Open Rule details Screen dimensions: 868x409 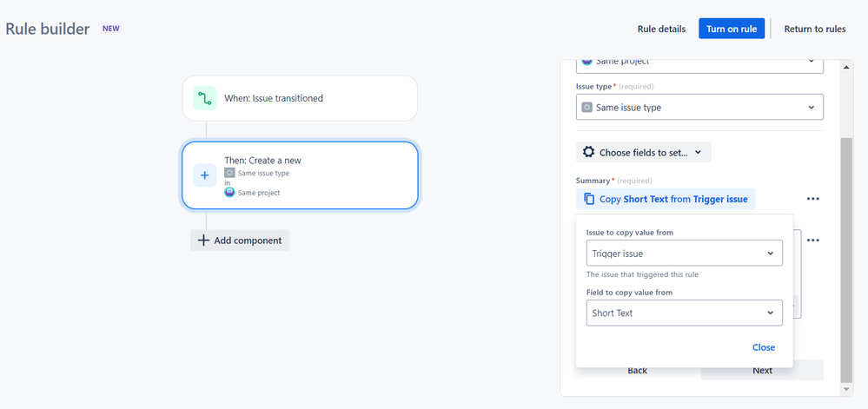(x=661, y=29)
